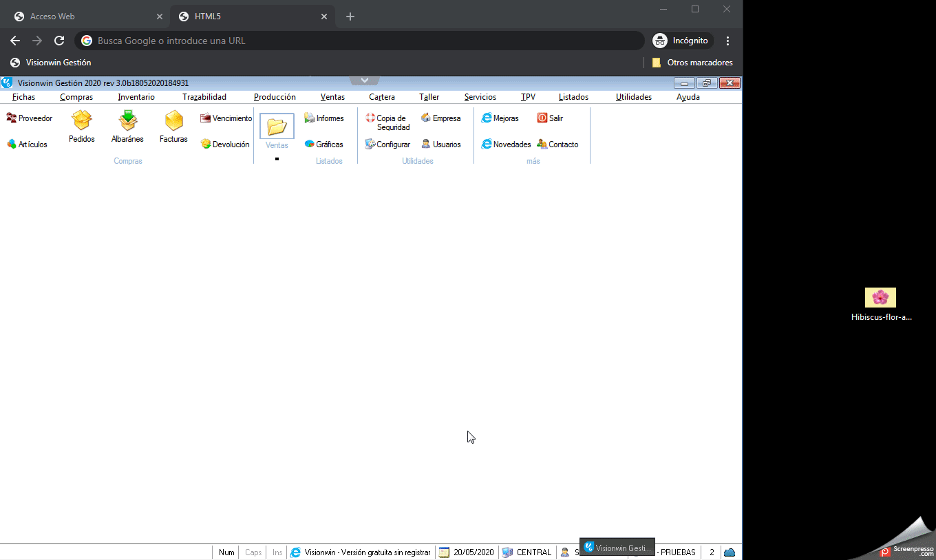Open the Devolución shortcut
This screenshot has height=560, width=936.
[225, 144]
